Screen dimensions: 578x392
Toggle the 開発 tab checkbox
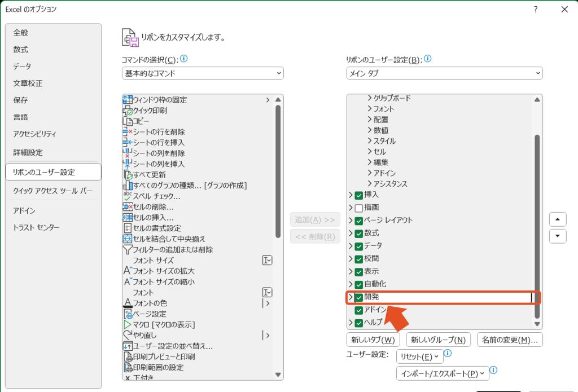358,297
